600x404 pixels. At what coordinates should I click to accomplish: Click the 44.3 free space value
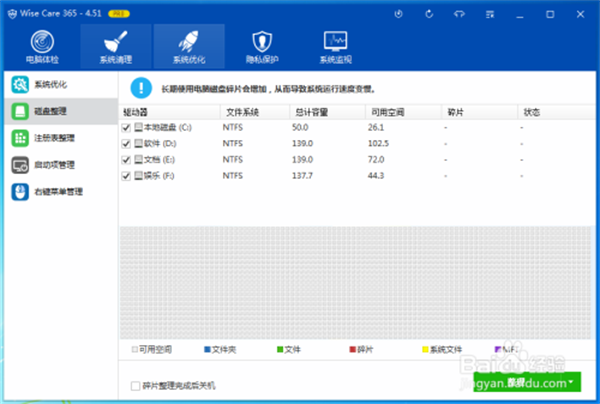(x=376, y=176)
